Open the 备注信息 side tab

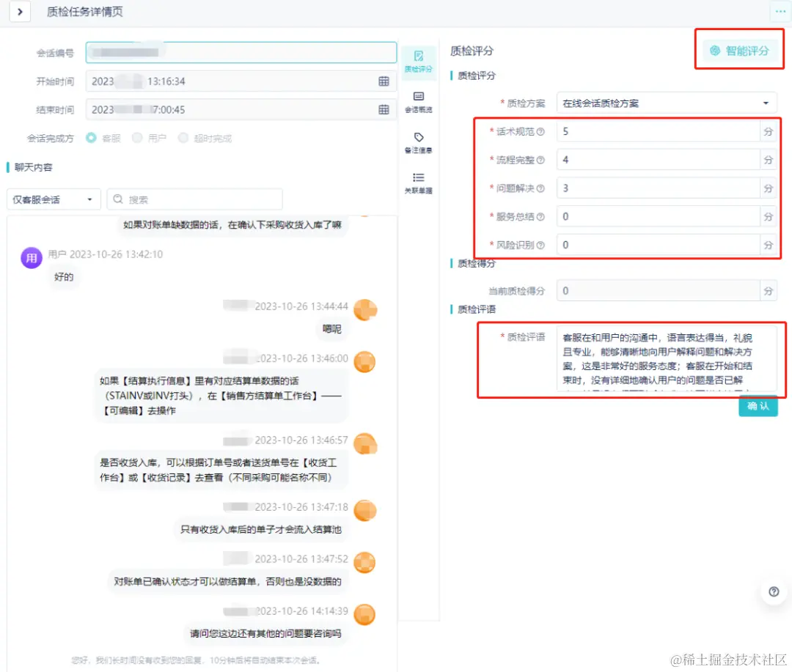pos(418,143)
